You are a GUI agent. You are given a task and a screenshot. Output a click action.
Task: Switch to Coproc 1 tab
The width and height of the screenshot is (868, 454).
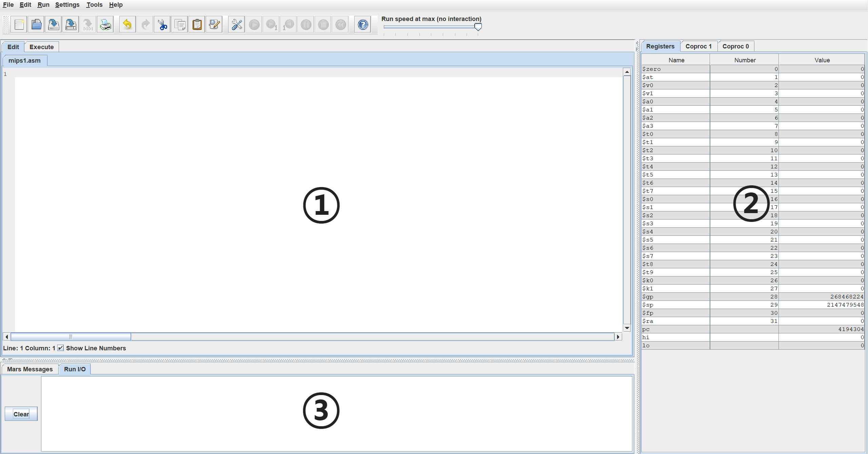[x=698, y=46]
